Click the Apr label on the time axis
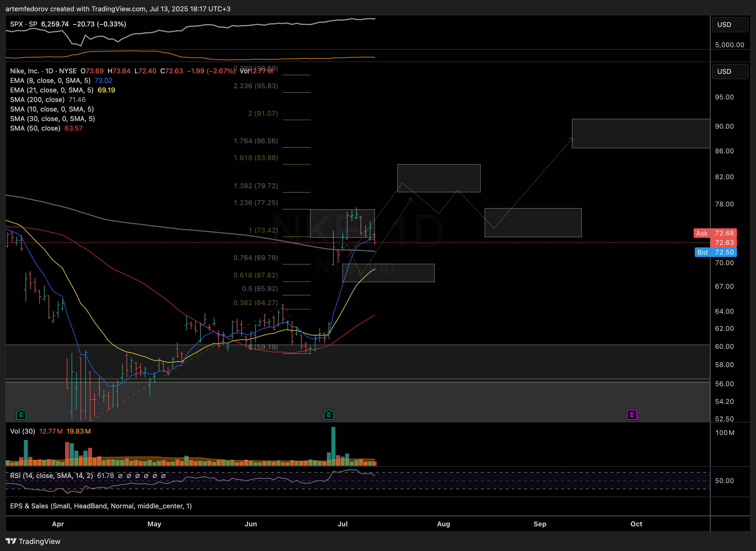The height and width of the screenshot is (551, 756). (x=58, y=524)
